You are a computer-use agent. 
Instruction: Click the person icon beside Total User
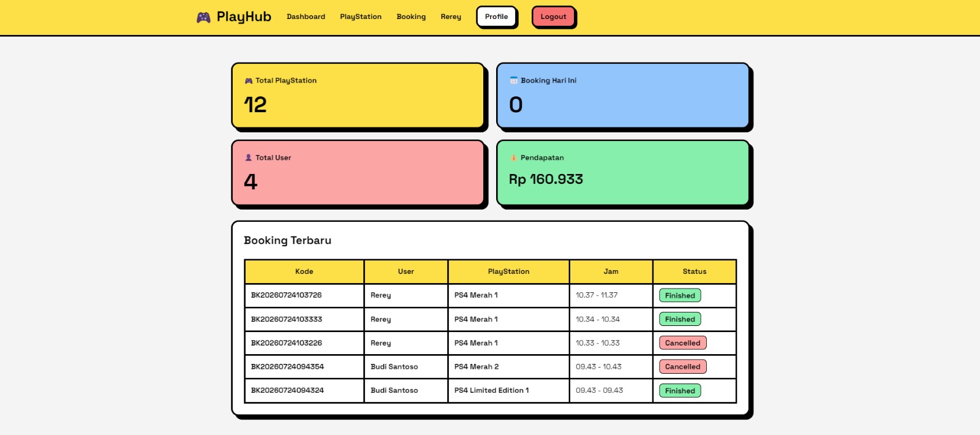click(x=249, y=157)
